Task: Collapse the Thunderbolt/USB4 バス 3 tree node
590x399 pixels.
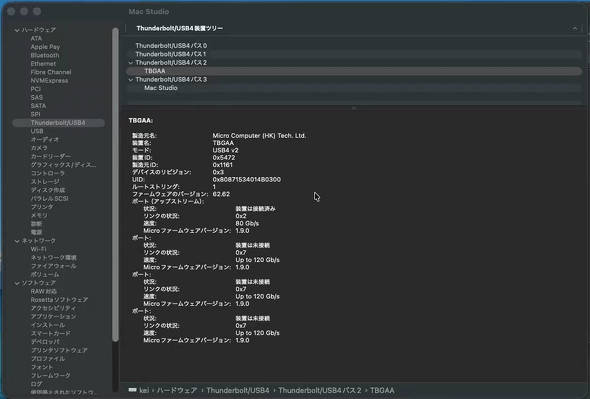Action: click(x=131, y=80)
